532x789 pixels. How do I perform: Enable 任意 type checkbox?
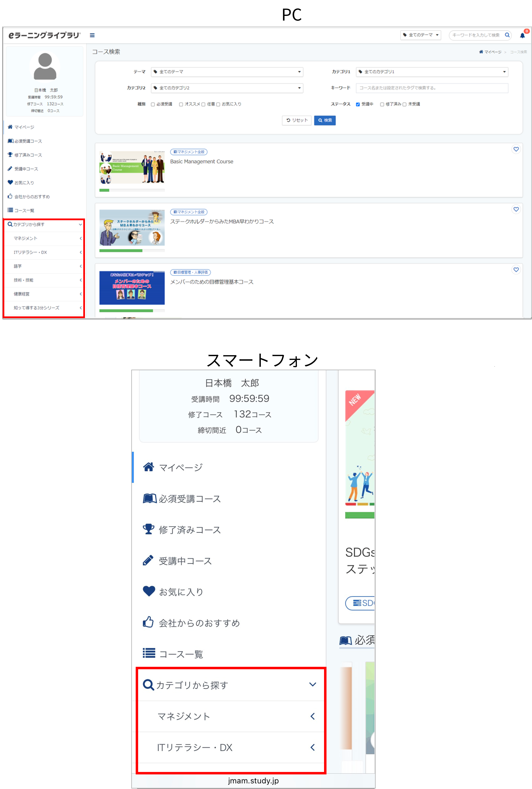[203, 105]
